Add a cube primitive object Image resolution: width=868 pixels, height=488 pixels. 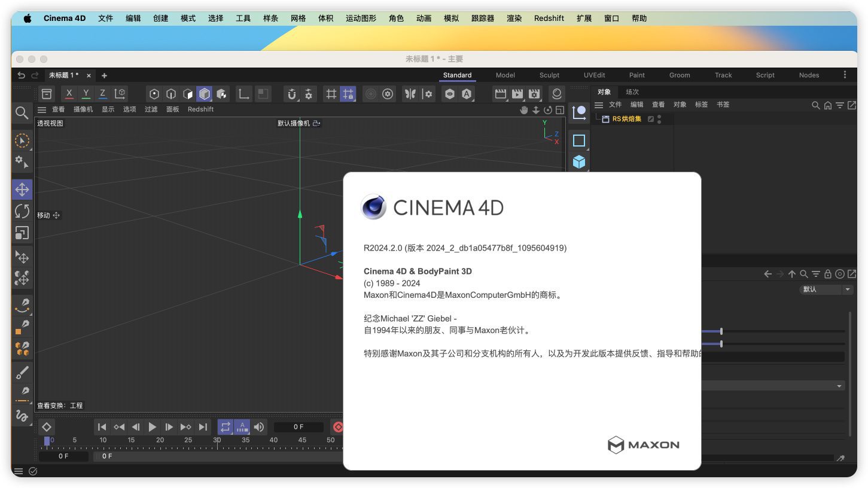(x=579, y=162)
